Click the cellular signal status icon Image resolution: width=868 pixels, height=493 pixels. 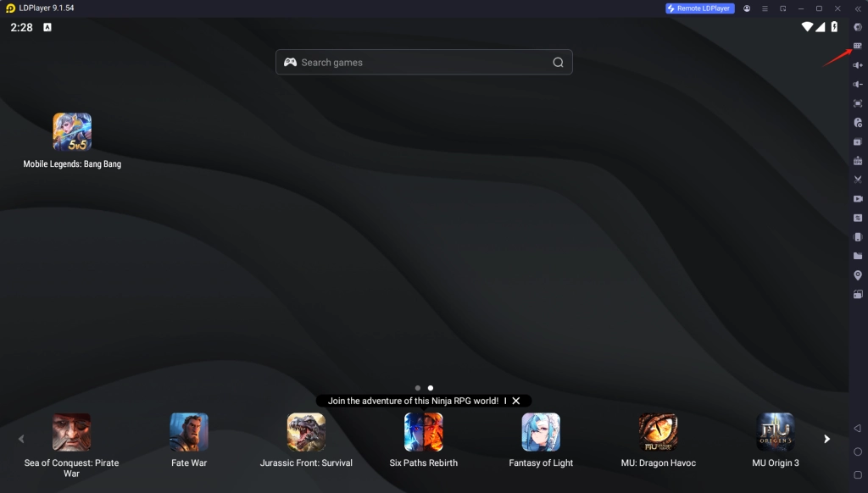(820, 26)
